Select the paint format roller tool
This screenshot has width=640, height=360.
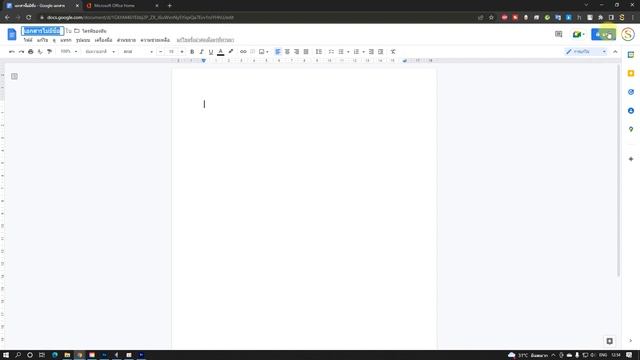tap(49, 52)
